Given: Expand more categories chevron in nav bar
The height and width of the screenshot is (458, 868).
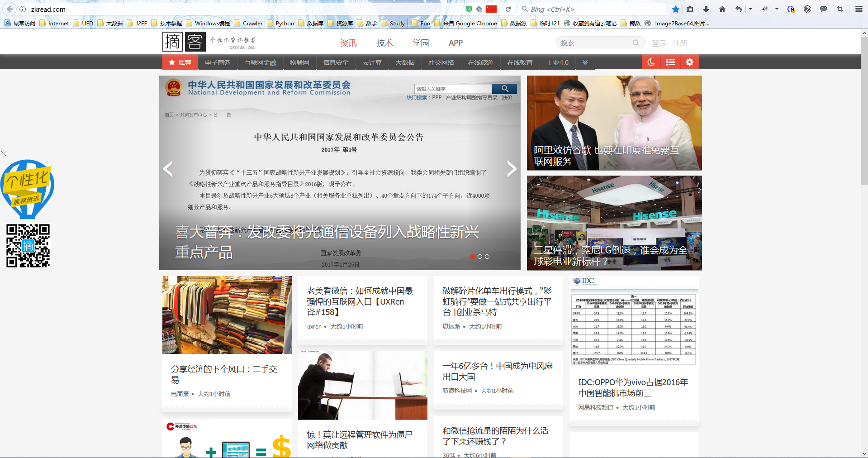Looking at the screenshot, I should pyautogui.click(x=585, y=62).
